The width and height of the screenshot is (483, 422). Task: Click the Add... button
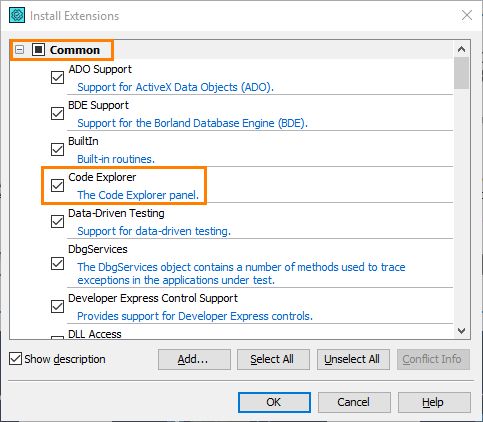194,359
